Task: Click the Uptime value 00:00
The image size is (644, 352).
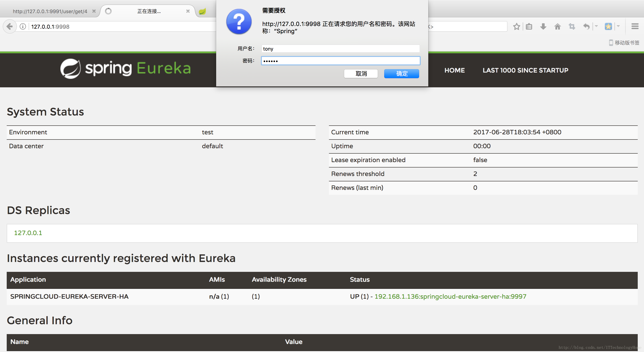Action: coord(482,146)
